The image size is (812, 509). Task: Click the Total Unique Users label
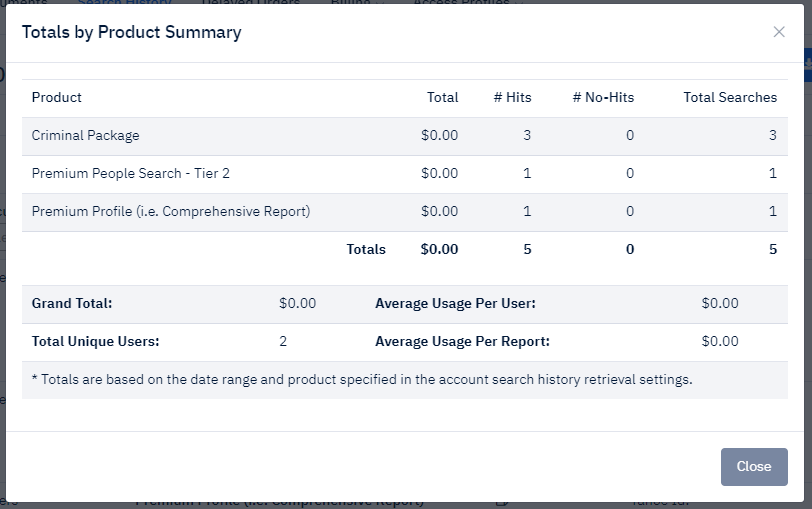(x=95, y=341)
